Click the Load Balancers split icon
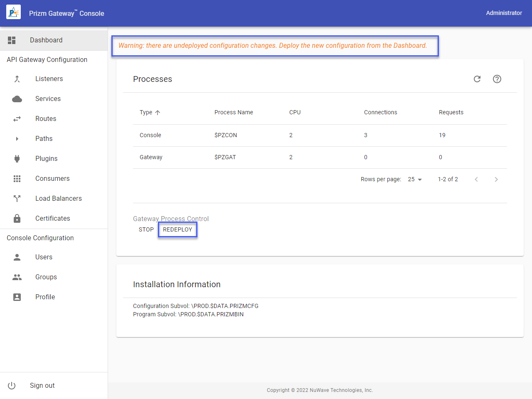The height and width of the screenshot is (399, 532). (17, 199)
